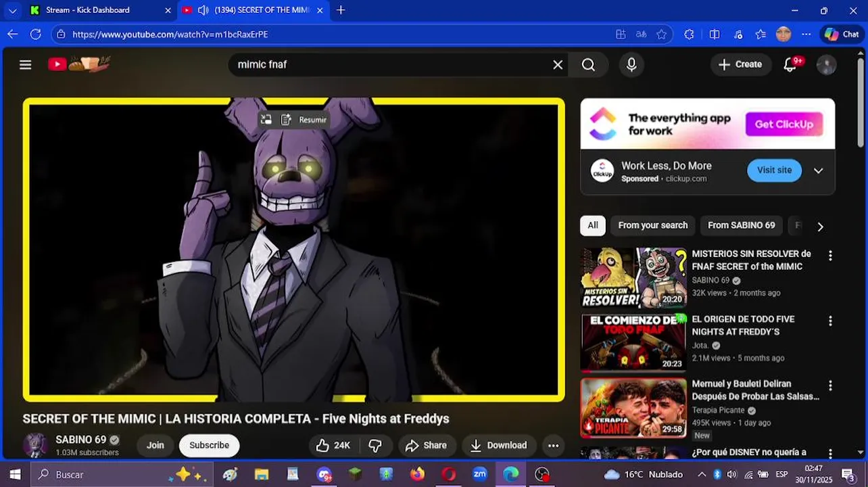Open File Explorer from taskbar
The height and width of the screenshot is (487, 868).
pos(262,474)
